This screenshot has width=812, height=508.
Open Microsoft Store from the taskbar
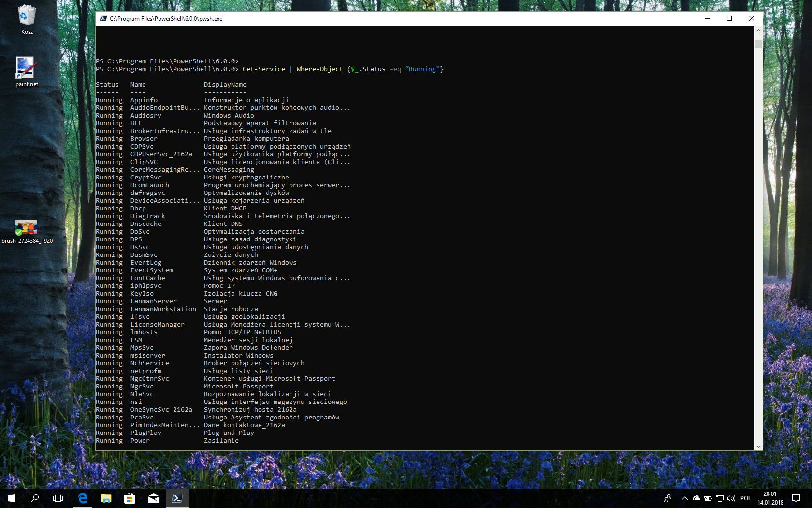point(130,498)
